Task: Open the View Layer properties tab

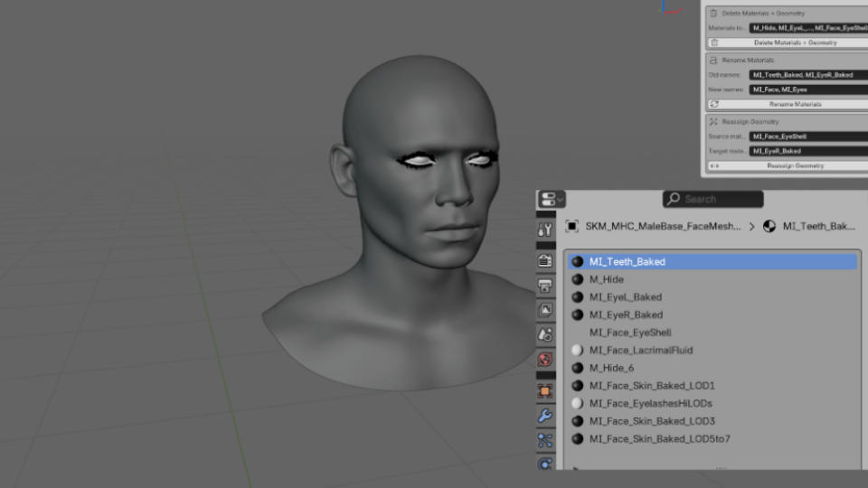Action: click(x=545, y=310)
